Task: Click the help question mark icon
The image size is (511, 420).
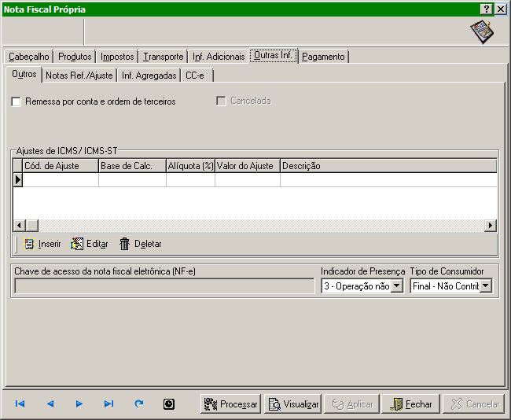Action: [x=487, y=9]
